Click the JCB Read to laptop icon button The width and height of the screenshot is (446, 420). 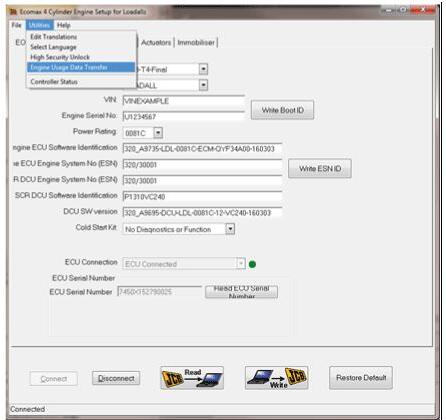click(x=192, y=378)
